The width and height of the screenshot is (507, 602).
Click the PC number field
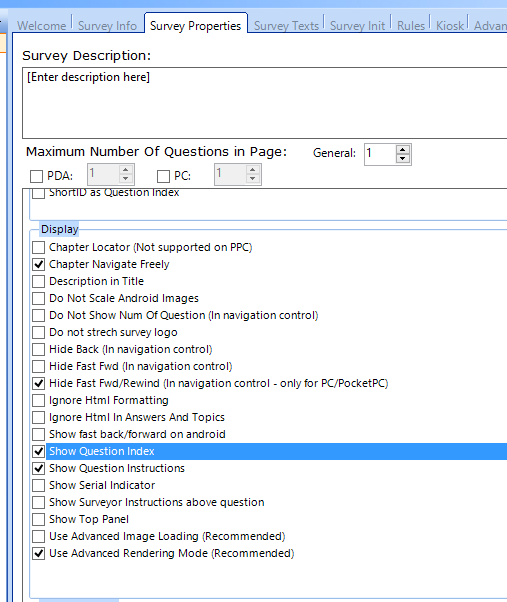pos(230,174)
